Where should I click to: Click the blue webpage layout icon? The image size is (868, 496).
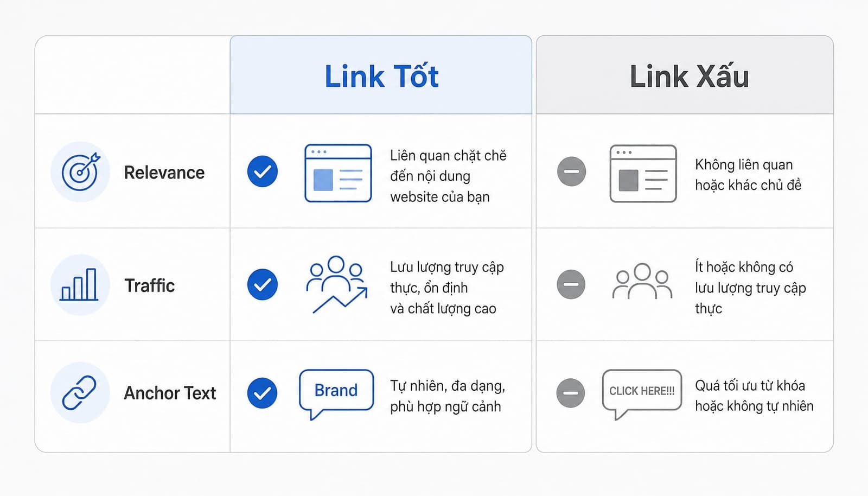coord(338,173)
